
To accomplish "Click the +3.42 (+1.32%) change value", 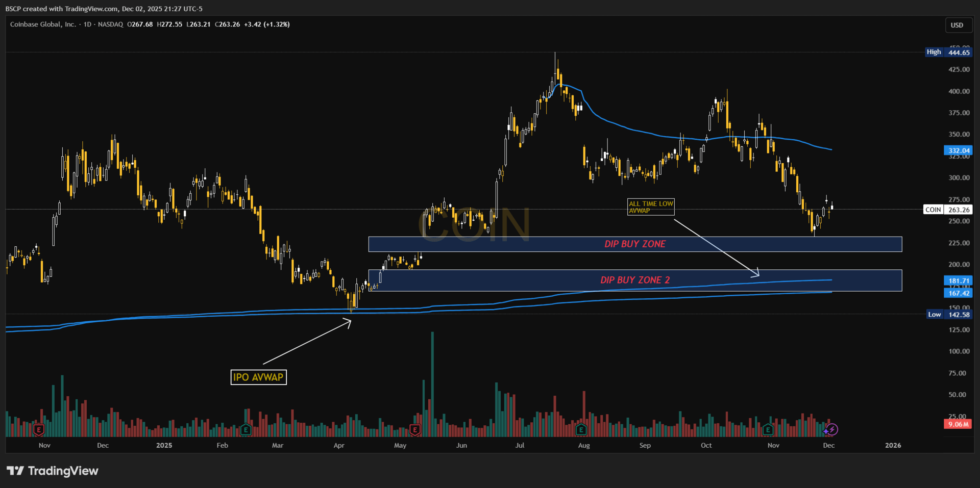I will [x=267, y=24].
